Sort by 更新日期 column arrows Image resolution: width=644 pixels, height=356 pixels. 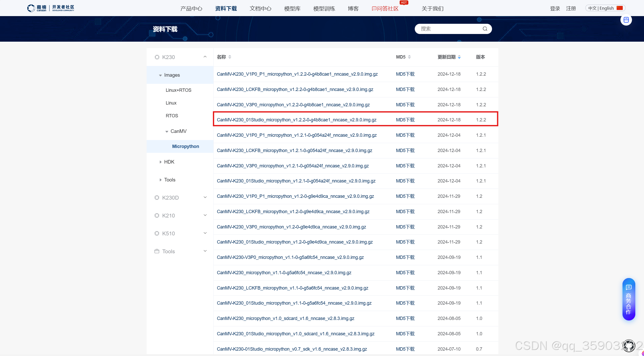click(x=459, y=57)
